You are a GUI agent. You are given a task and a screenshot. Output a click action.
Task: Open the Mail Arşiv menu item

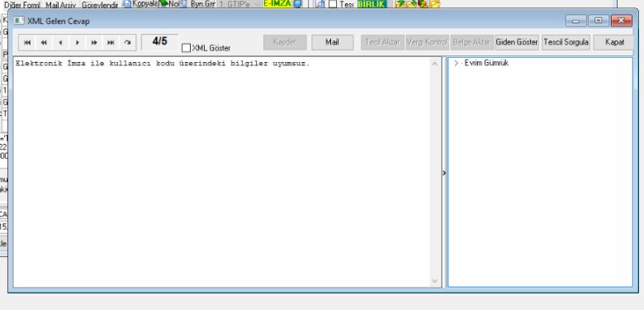[61, 5]
